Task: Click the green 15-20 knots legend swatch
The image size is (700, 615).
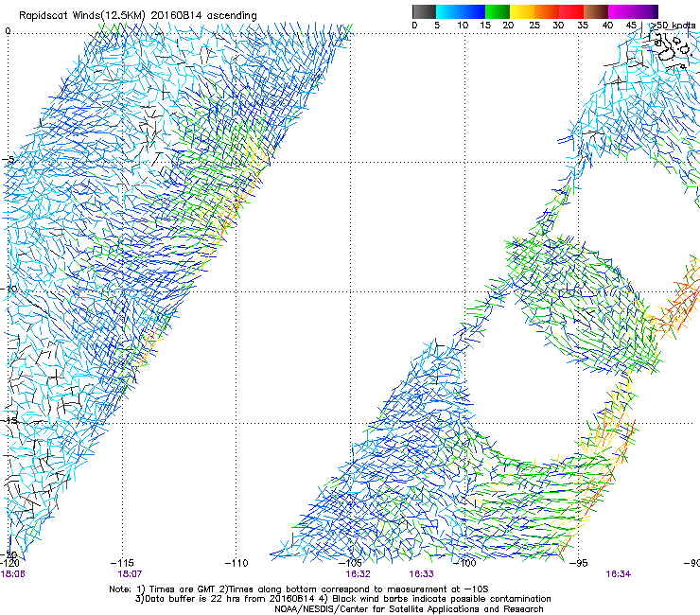Action: pyautogui.click(x=498, y=11)
